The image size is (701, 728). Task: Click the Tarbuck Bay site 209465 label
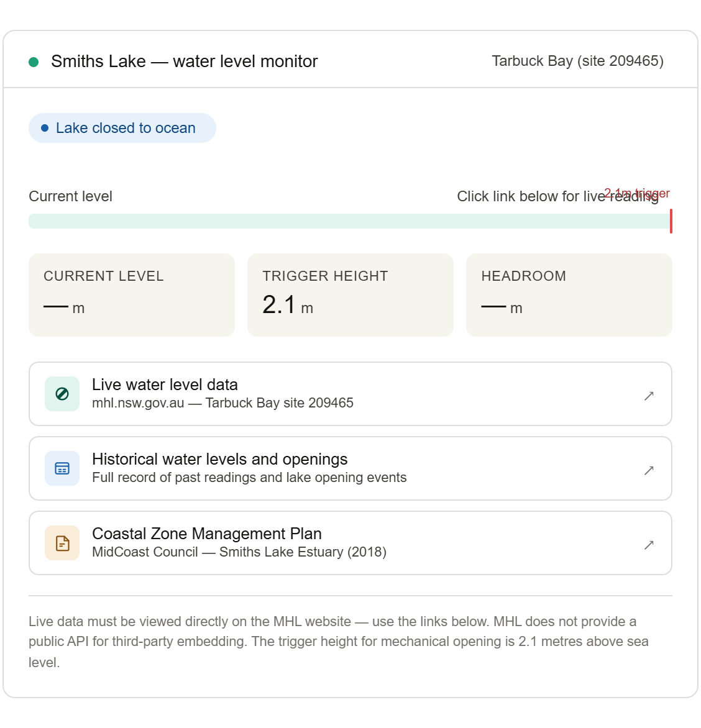pyautogui.click(x=577, y=61)
